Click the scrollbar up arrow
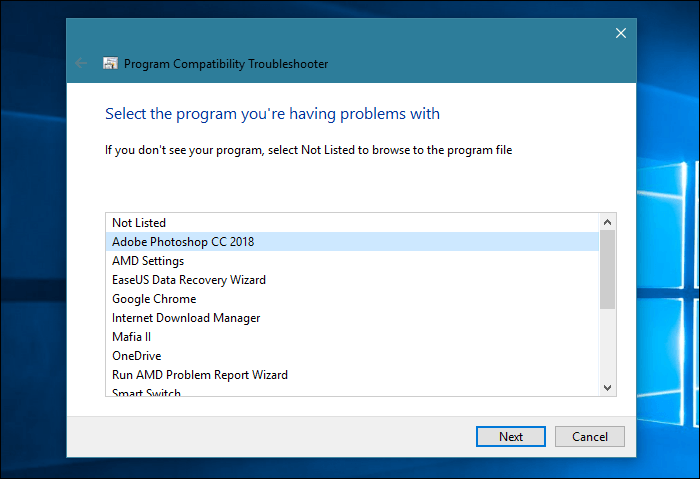Viewport: 700px width, 479px height. (x=608, y=221)
